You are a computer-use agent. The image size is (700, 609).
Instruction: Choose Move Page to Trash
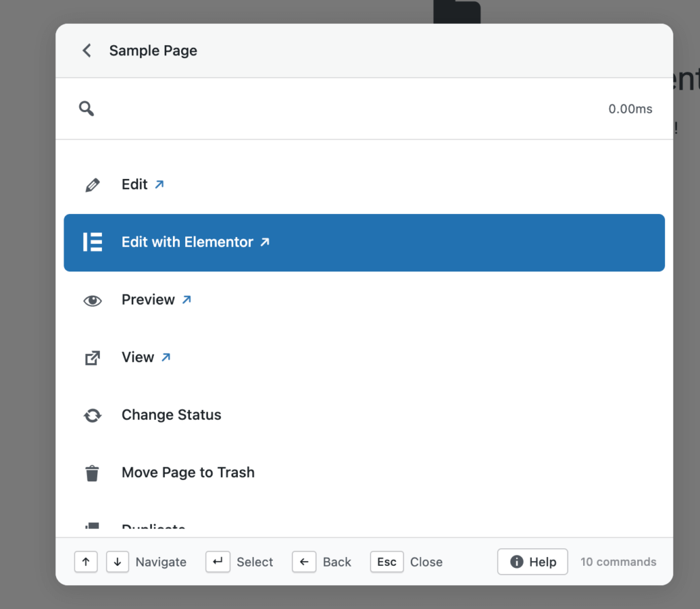(x=188, y=472)
